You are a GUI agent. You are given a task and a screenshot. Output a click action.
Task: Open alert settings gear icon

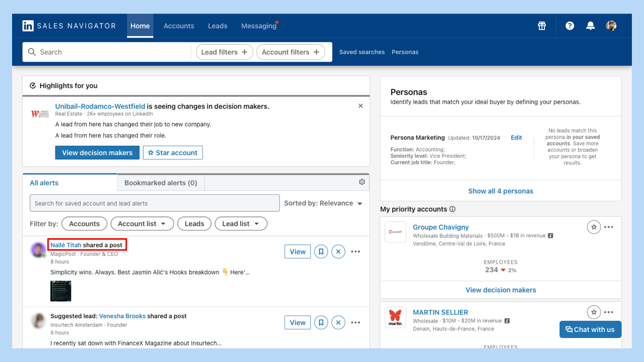pyautogui.click(x=362, y=182)
